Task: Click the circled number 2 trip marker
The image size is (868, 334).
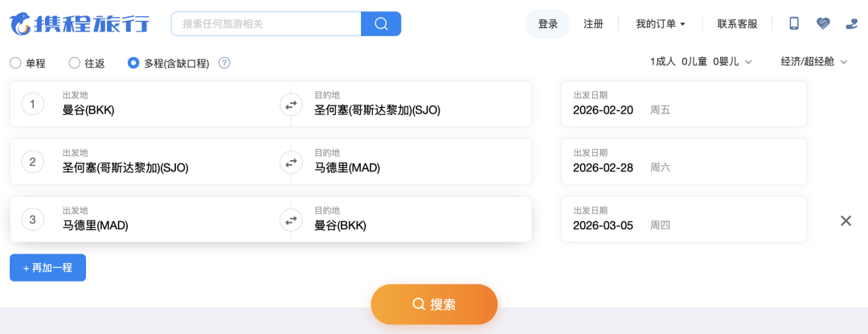Action: (x=33, y=163)
